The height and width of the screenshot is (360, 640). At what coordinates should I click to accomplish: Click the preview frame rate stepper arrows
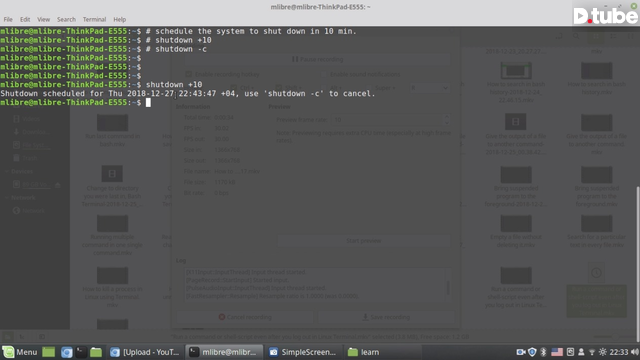pyautogui.click(x=447, y=120)
